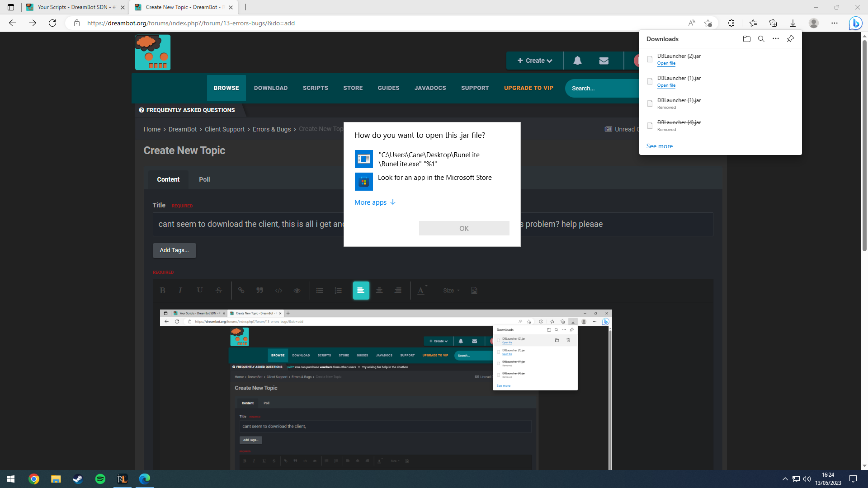Click pasted screenshot in editor body

tap(386, 389)
